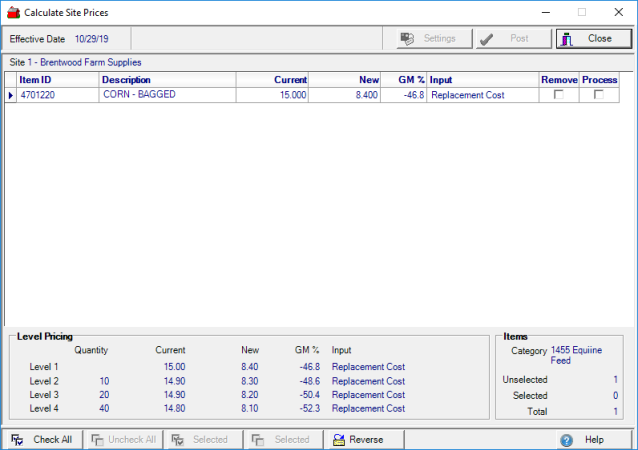Select row indicator arrow for item 4701220
Viewport: 638px width, 450px height.
(11, 95)
